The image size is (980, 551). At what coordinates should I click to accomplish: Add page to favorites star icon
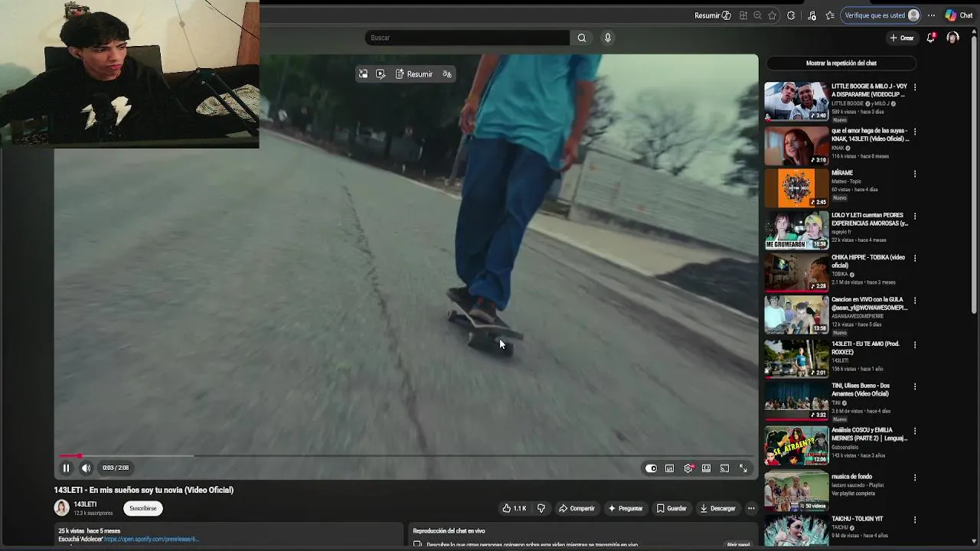tap(773, 15)
